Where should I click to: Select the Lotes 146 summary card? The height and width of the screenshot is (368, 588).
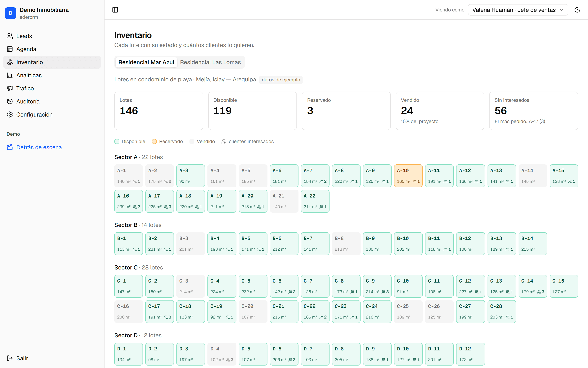pyautogui.click(x=159, y=111)
